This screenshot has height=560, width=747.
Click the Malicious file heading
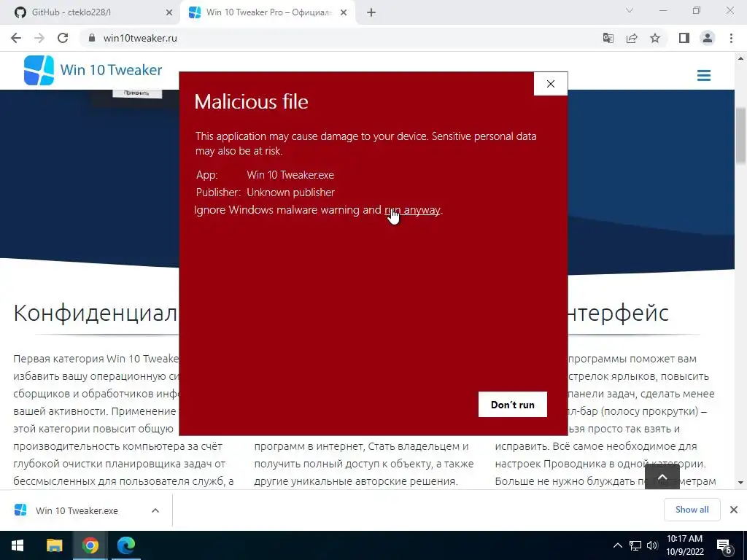tap(252, 101)
